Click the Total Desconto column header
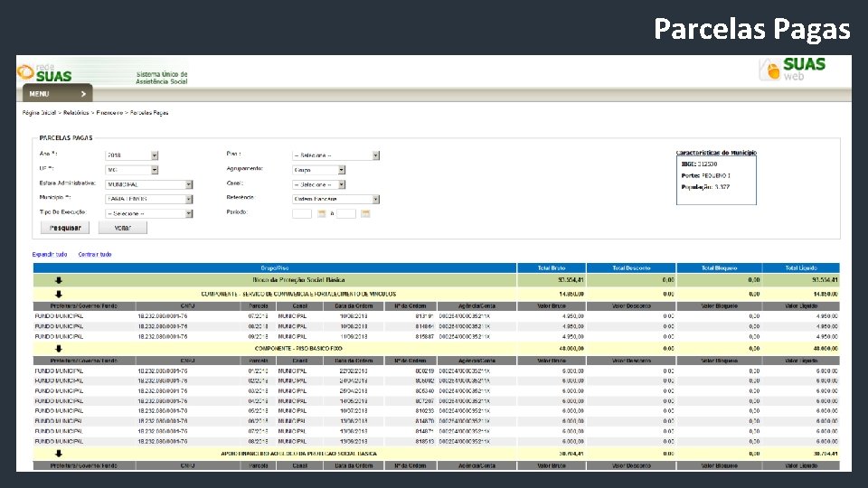 point(631,268)
